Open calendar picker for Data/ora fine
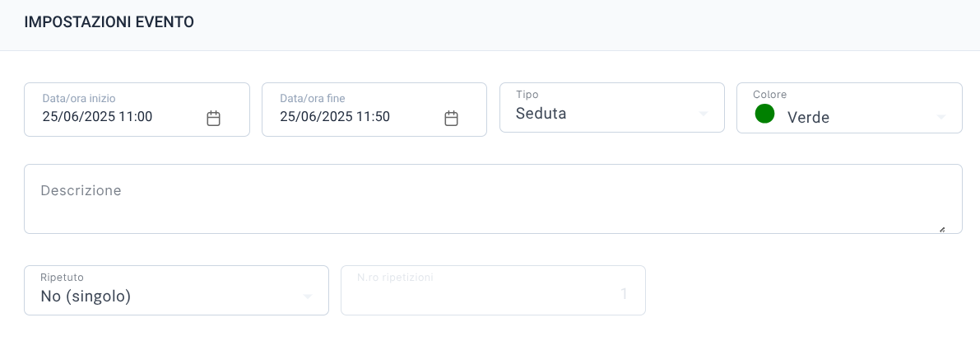 point(451,119)
